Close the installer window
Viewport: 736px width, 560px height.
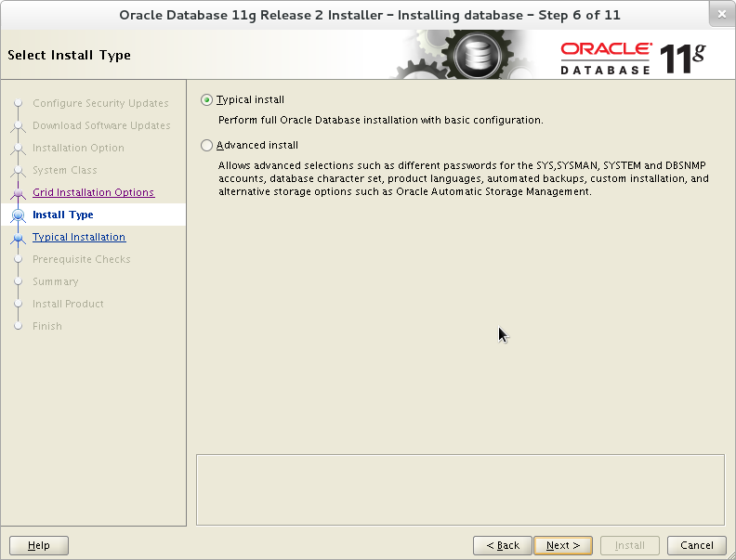point(722,15)
